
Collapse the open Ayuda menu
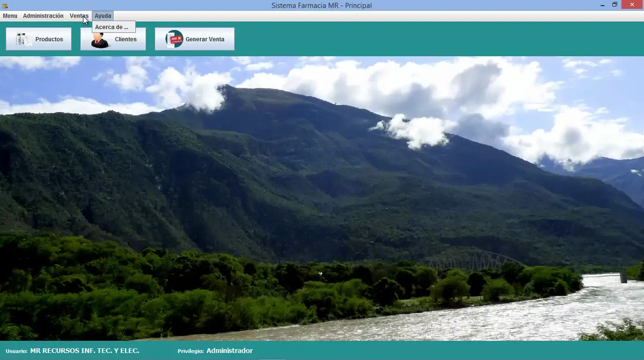[103, 16]
